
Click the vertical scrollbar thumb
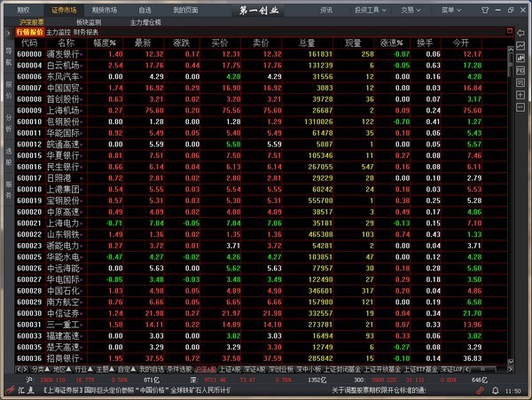point(511,65)
